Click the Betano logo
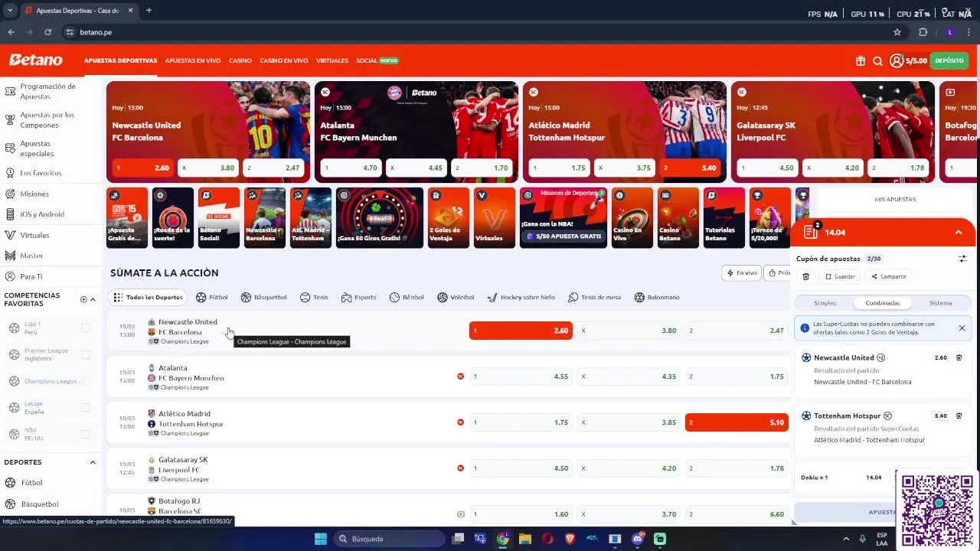 [x=35, y=60]
